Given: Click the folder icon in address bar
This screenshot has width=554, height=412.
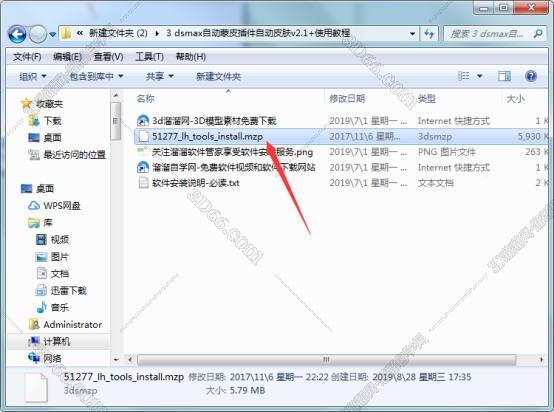Looking at the screenshot, I should 65,34.
